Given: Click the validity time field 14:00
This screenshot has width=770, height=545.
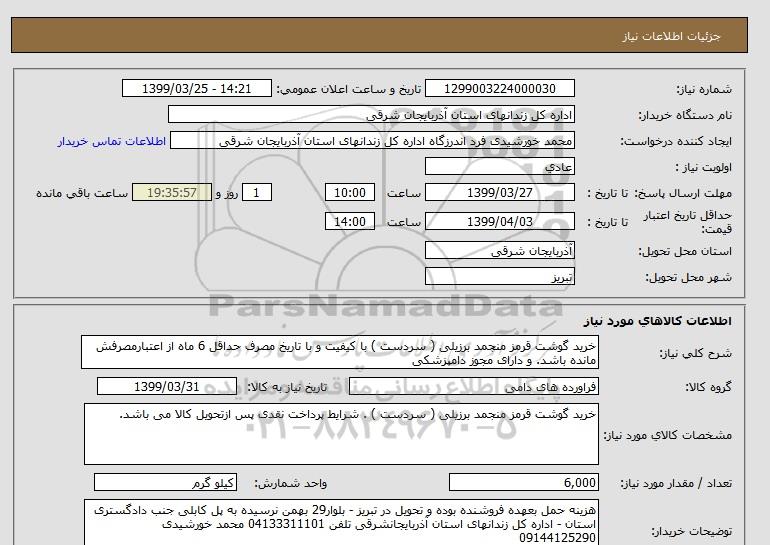Looking at the screenshot, I should (350, 221).
